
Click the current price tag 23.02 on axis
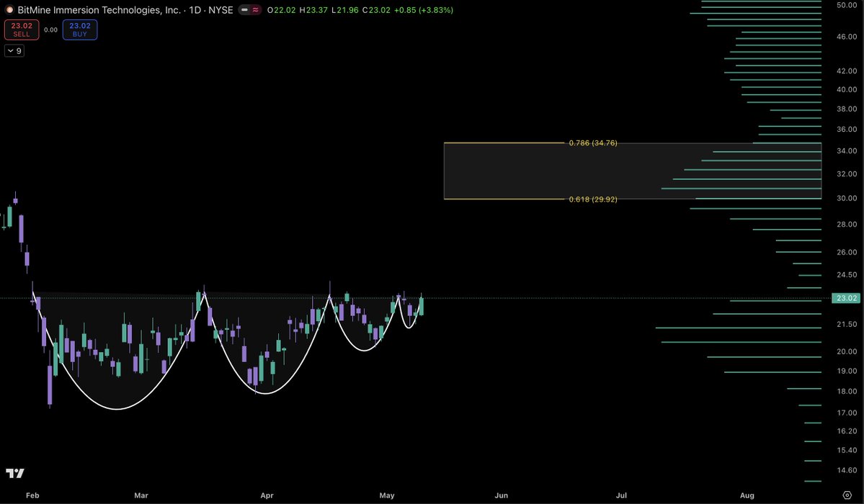point(847,298)
